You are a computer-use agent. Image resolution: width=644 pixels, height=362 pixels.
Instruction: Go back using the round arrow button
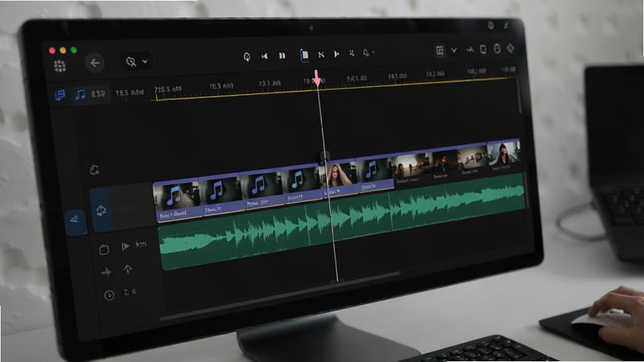click(95, 63)
